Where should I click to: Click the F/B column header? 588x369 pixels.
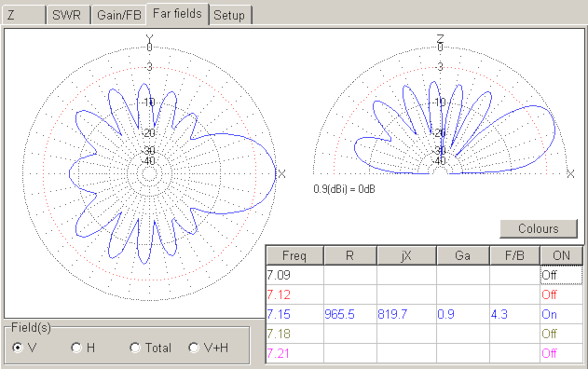pos(514,255)
